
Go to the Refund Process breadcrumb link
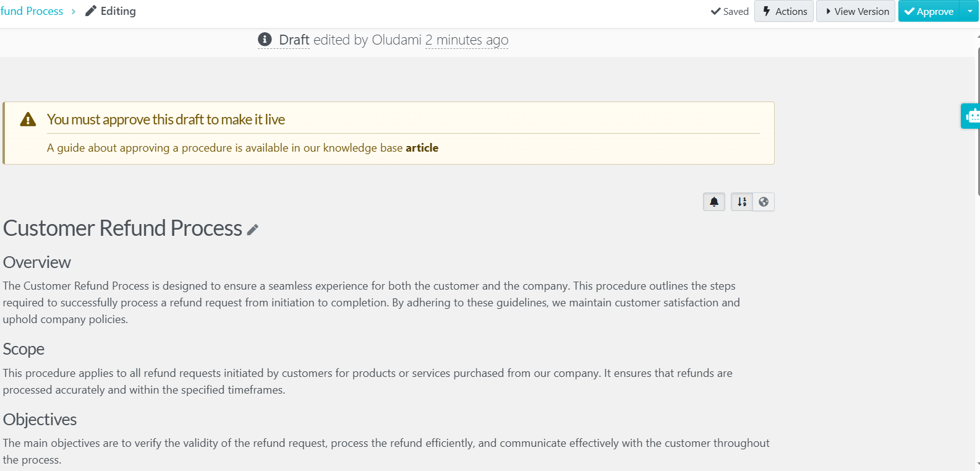click(x=32, y=11)
